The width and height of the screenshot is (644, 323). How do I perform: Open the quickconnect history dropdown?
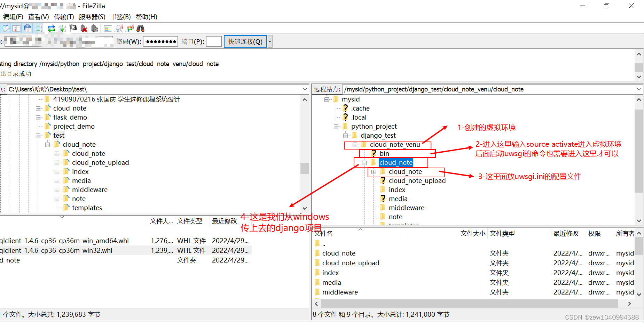point(270,41)
